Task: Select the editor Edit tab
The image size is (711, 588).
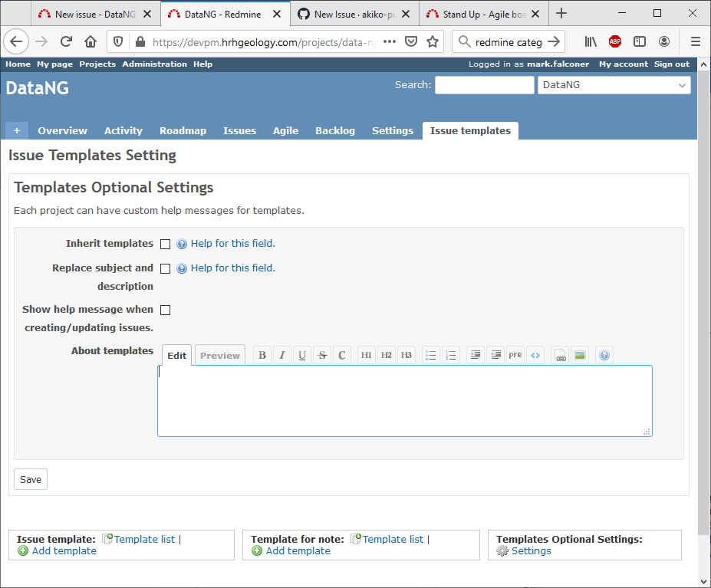Action: pyautogui.click(x=177, y=356)
